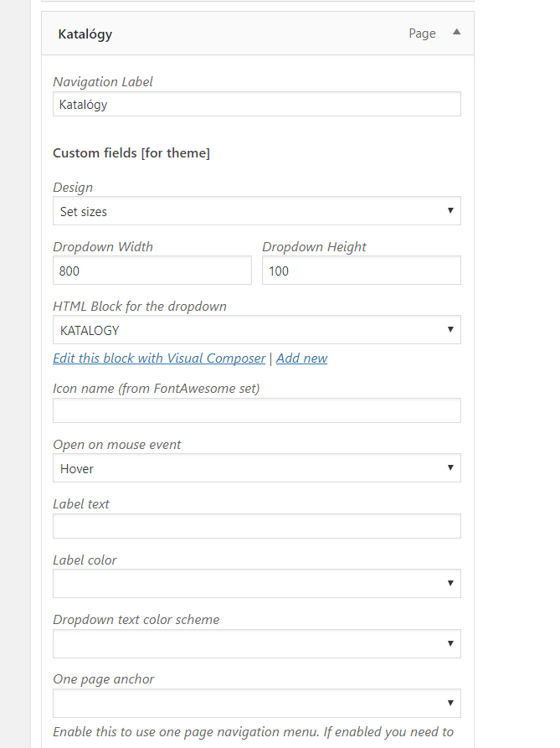This screenshot has height=748, width=560.
Task: Click the One page anchor dropdown arrow
Action: [450, 703]
